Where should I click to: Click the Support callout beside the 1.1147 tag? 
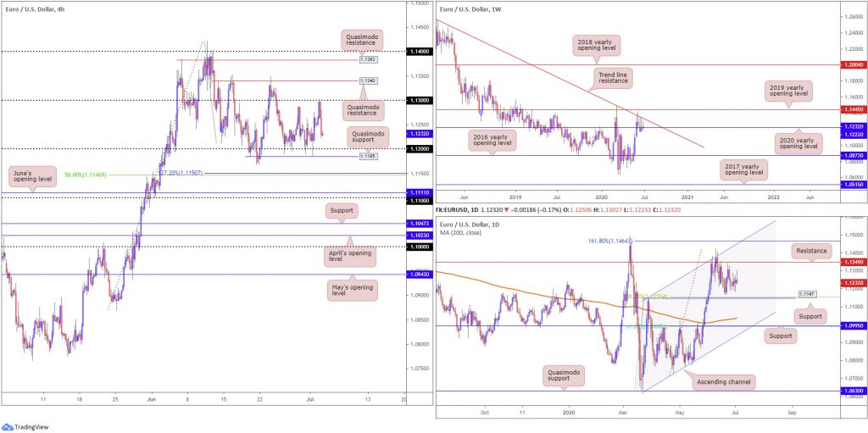coord(810,317)
